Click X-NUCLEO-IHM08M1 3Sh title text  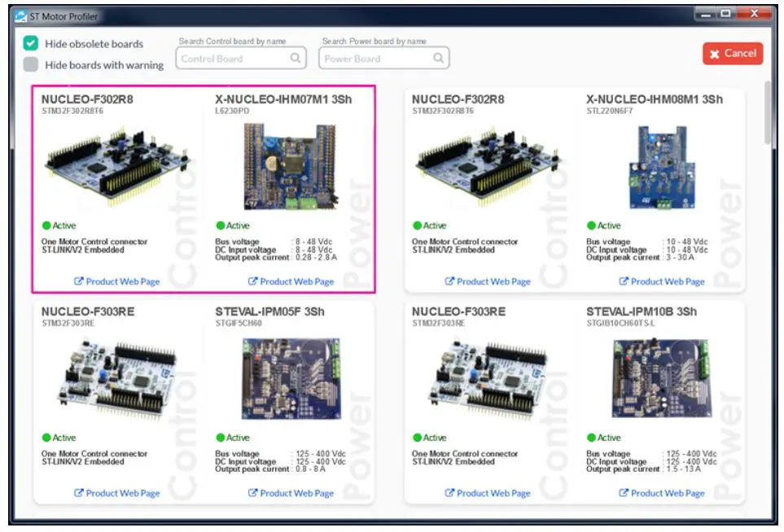(x=655, y=99)
